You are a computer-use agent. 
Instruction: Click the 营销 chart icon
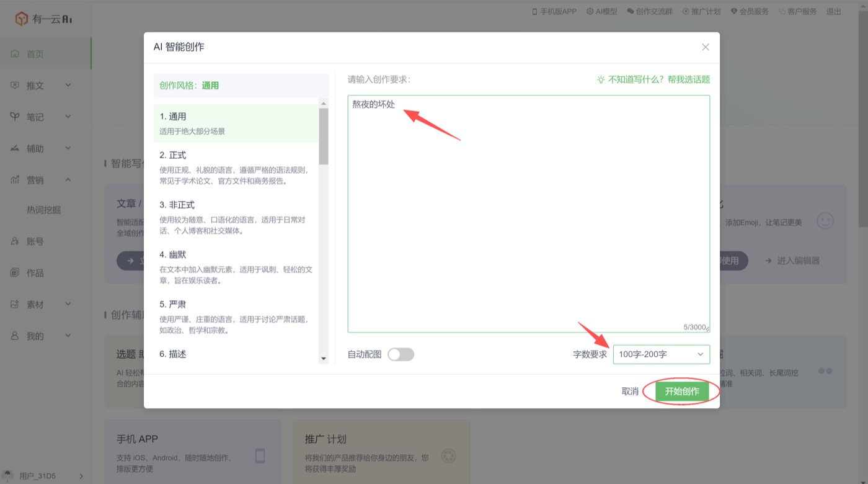15,180
